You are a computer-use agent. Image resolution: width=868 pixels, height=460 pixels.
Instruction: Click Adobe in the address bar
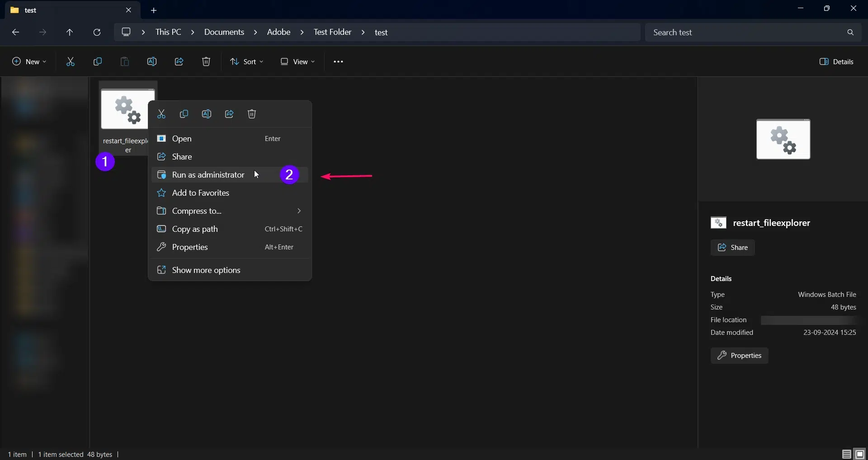click(x=279, y=32)
